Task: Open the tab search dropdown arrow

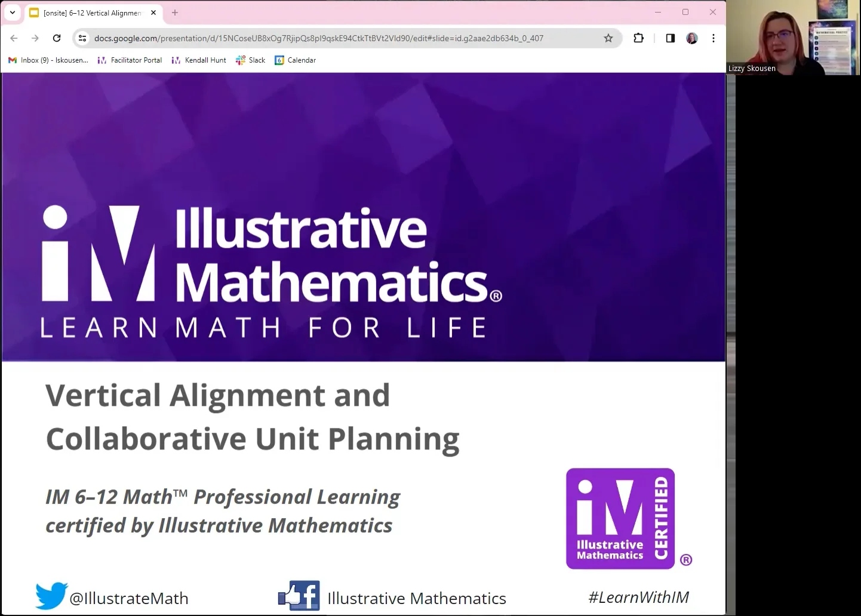Action: coord(13,13)
